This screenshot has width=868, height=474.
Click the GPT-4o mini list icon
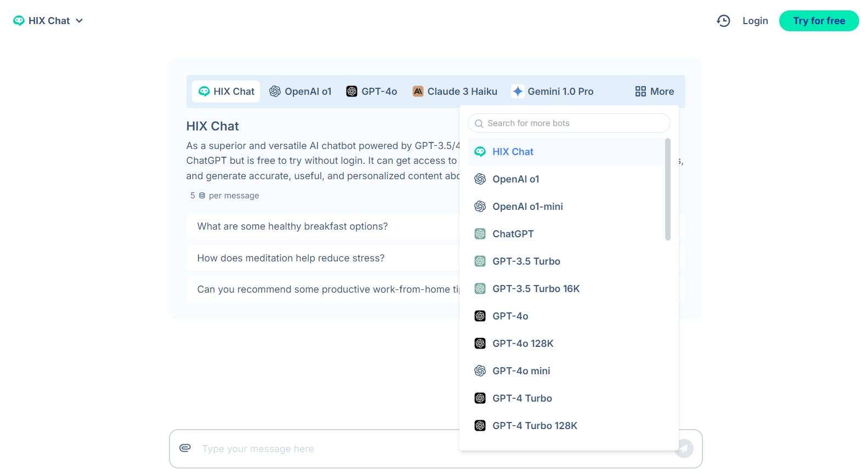click(x=480, y=371)
